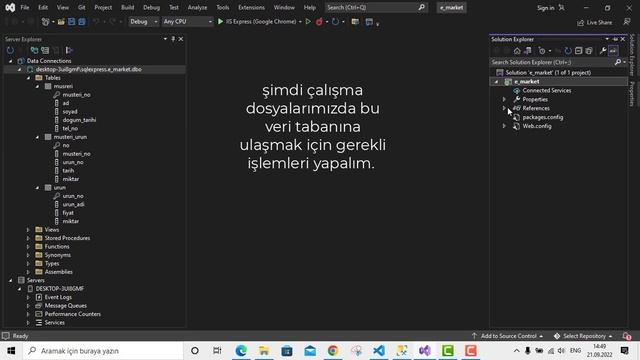
Task: Click Pending Changes Filter clock icon
Action: [x=542, y=51]
